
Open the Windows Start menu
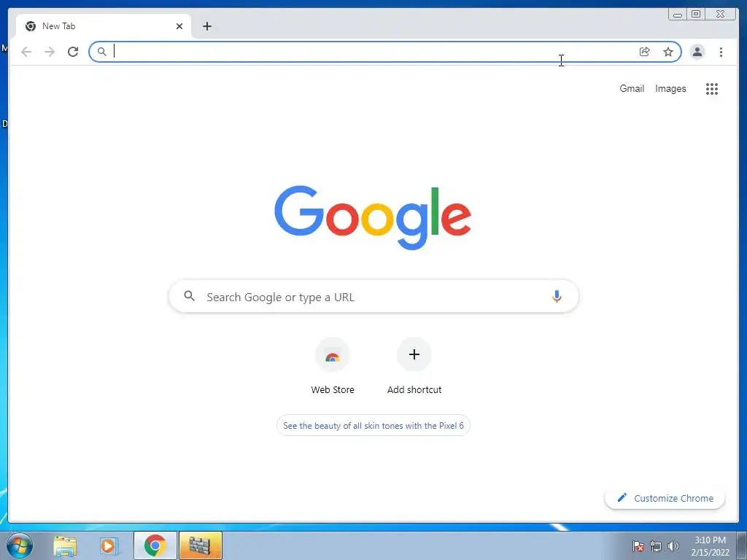coord(20,545)
